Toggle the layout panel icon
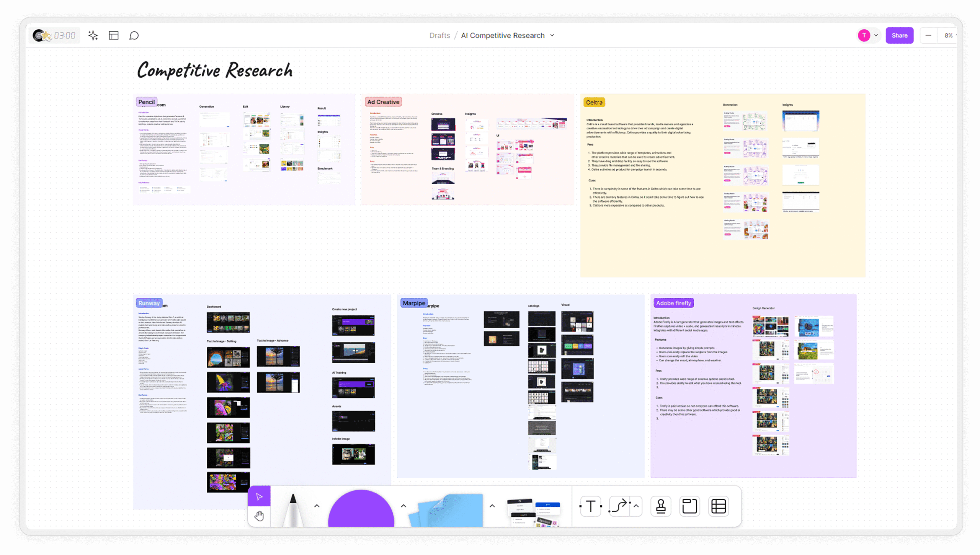Screen dimensions: 980x555 point(114,36)
